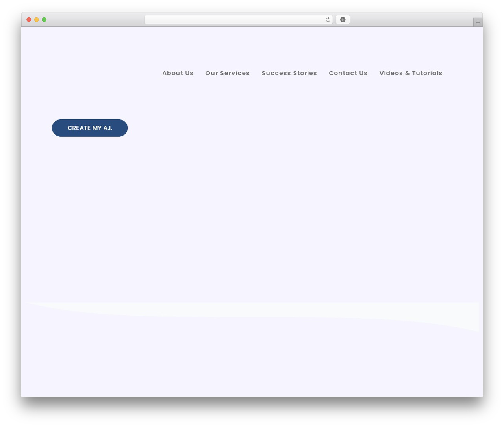Click the CREATE MY A.I. button
Image resolution: width=504 pixels, height=427 pixels.
[x=90, y=128]
